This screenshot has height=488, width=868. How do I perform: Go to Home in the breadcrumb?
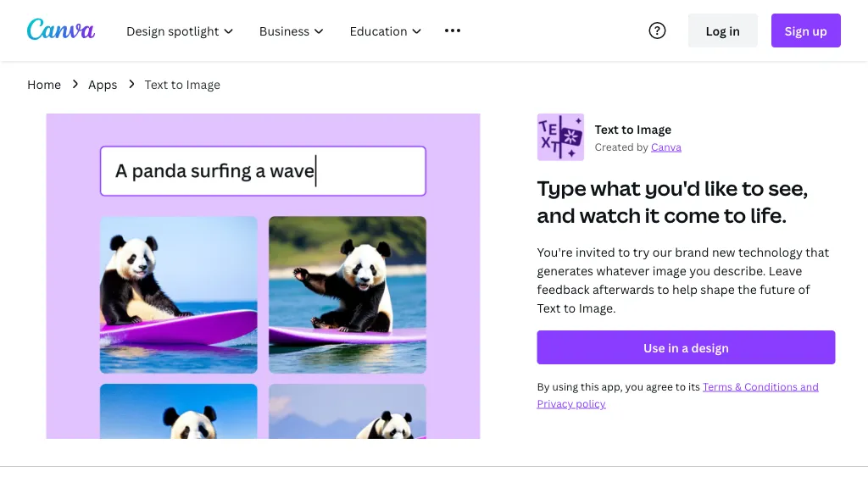click(x=44, y=85)
